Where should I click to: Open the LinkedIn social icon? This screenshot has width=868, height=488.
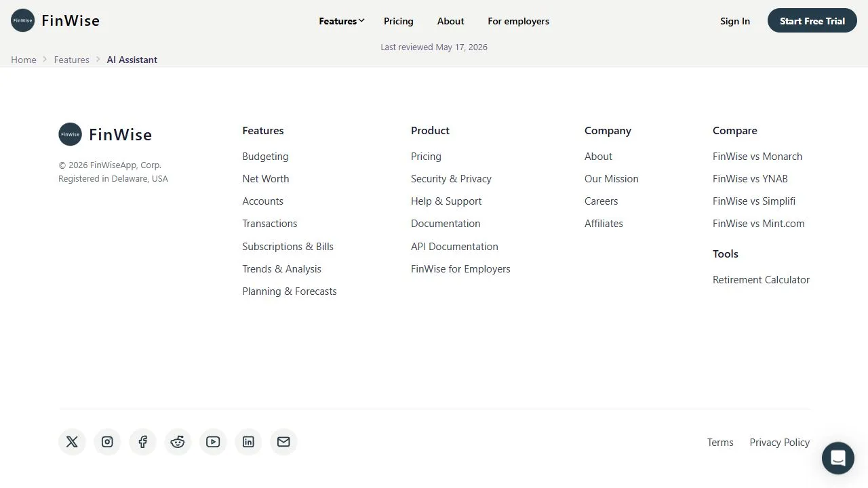[248, 442]
